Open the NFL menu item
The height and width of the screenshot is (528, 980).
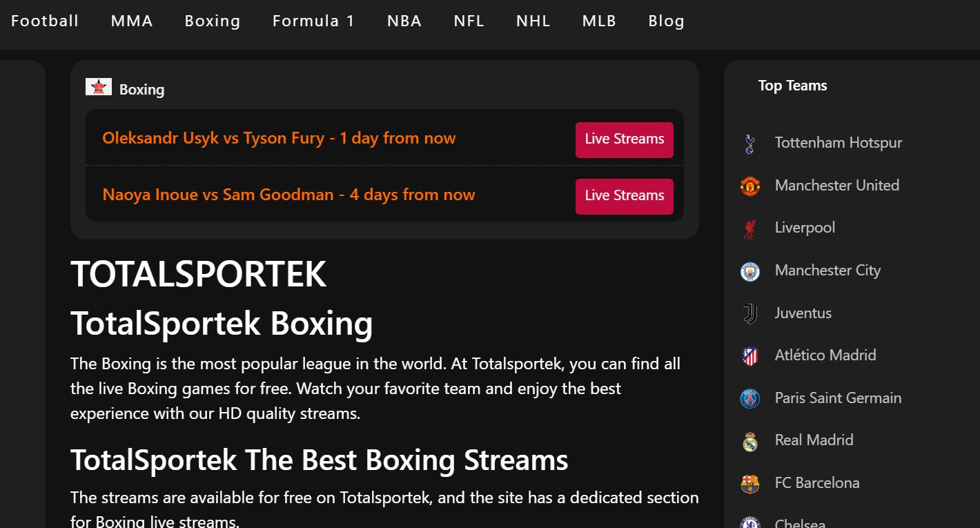coord(469,21)
